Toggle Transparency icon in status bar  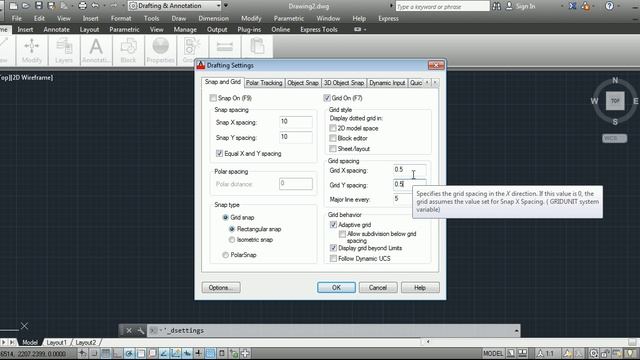(x=210, y=353)
